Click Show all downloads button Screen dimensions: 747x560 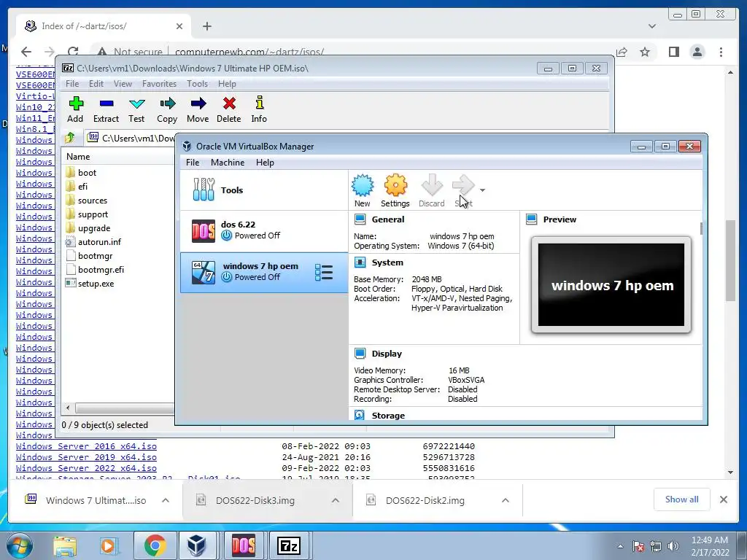pyautogui.click(x=682, y=499)
